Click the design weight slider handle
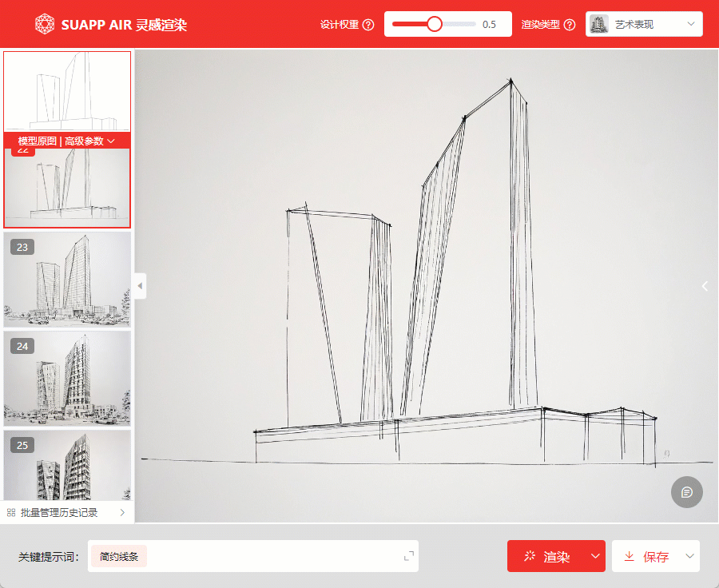The image size is (719, 588). point(435,24)
